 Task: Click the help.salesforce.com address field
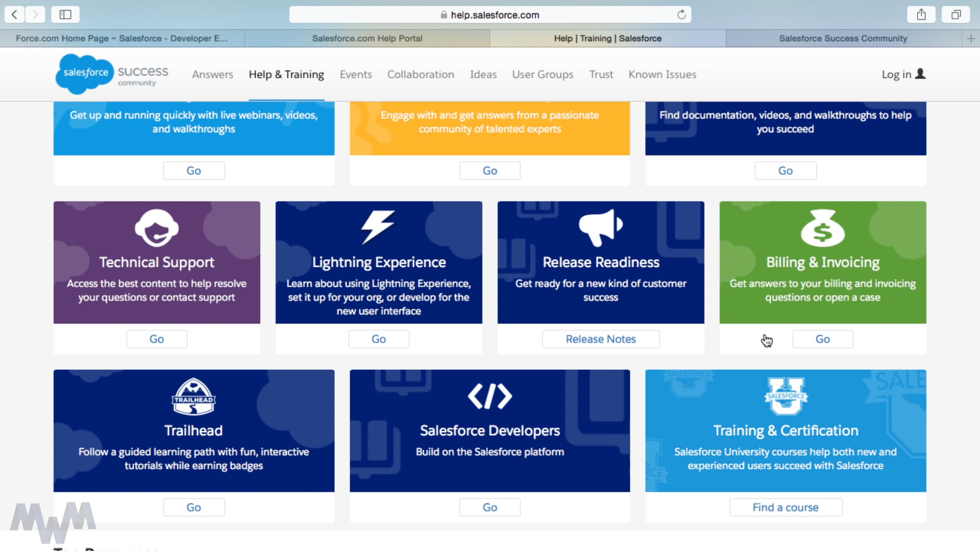point(490,15)
